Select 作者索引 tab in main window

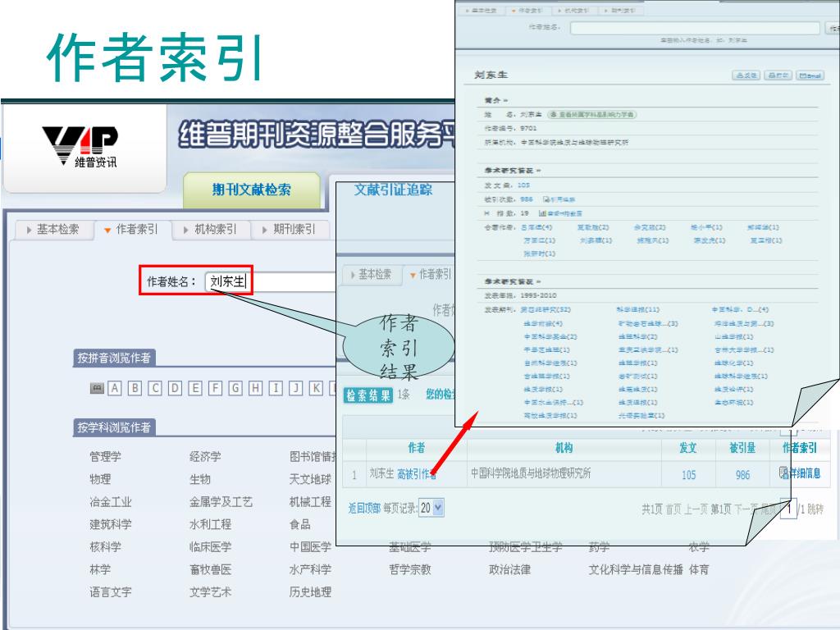click(131, 230)
